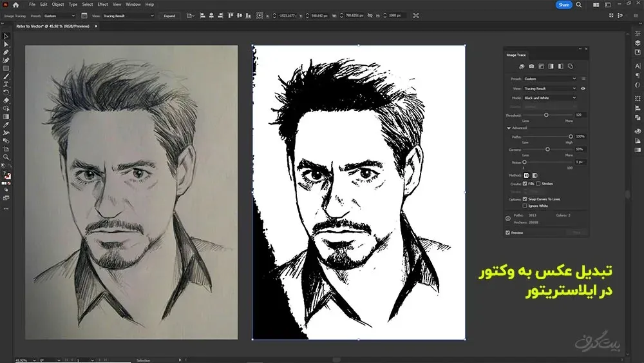
Task: Open the Effect menu
Action: pos(102,5)
